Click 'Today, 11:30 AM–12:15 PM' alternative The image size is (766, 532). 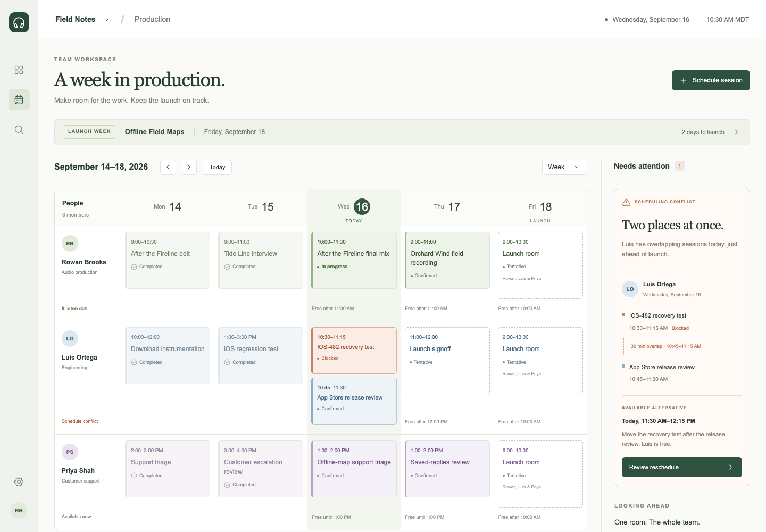coord(659,421)
